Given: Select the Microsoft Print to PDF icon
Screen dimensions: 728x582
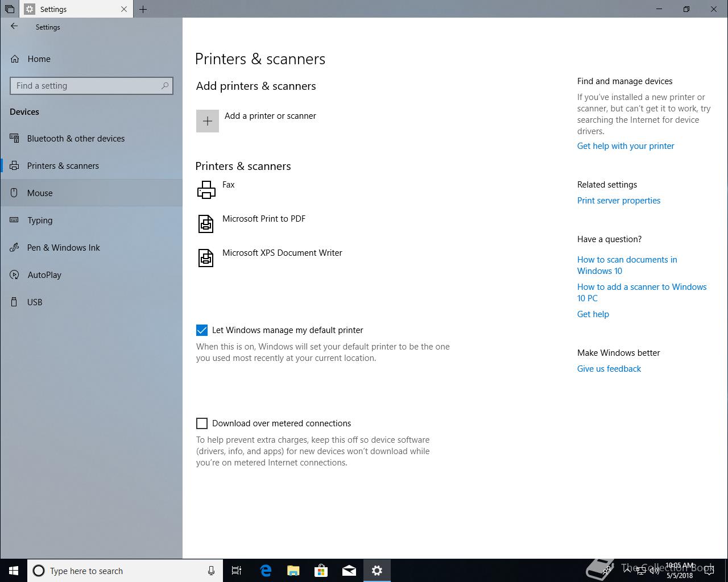Looking at the screenshot, I should [x=206, y=224].
